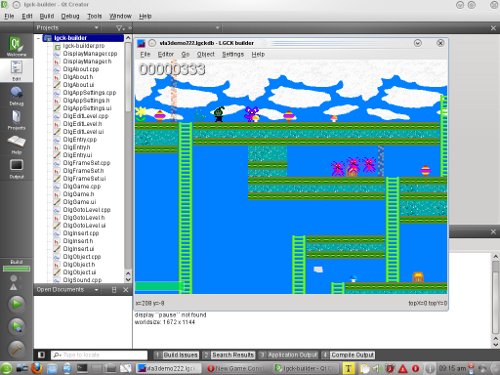Click the Search Results pane button
This screenshot has height=375, width=500.
[229, 355]
